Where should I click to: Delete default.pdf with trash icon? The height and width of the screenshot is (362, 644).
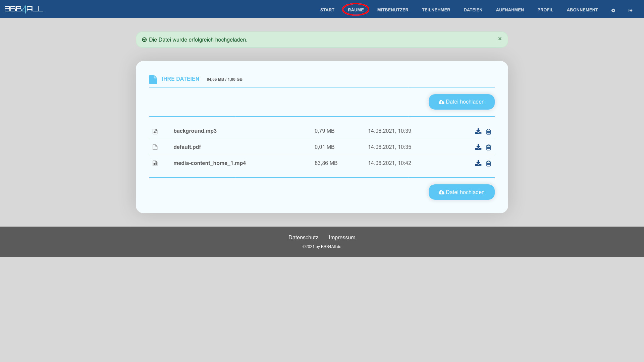coord(489,147)
